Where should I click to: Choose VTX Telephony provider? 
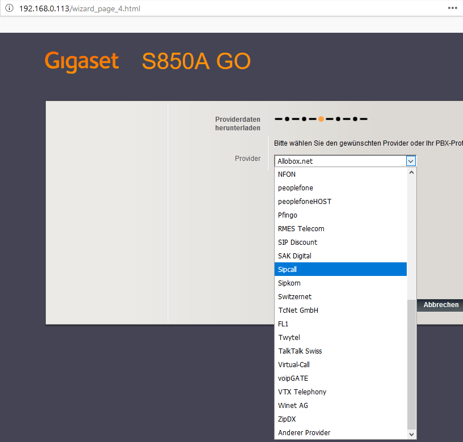pos(341,392)
